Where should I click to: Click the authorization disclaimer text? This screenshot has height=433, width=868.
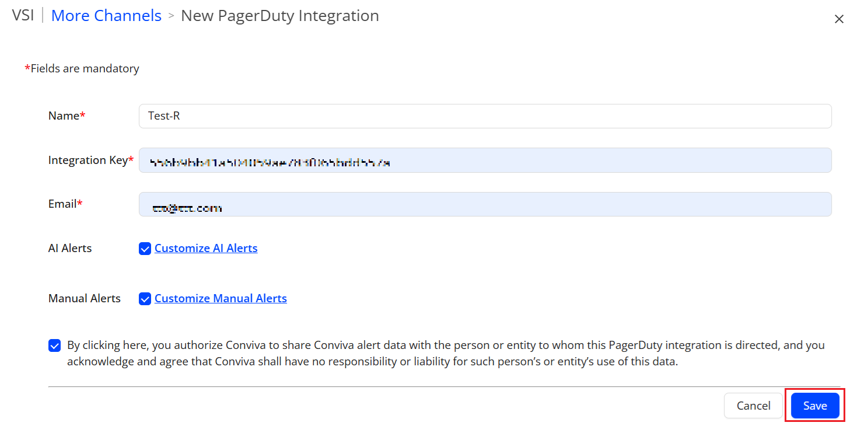(446, 353)
